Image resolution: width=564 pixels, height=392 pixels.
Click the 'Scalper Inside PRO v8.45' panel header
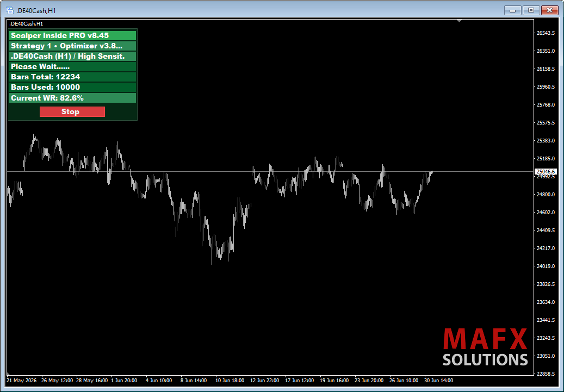coord(73,35)
